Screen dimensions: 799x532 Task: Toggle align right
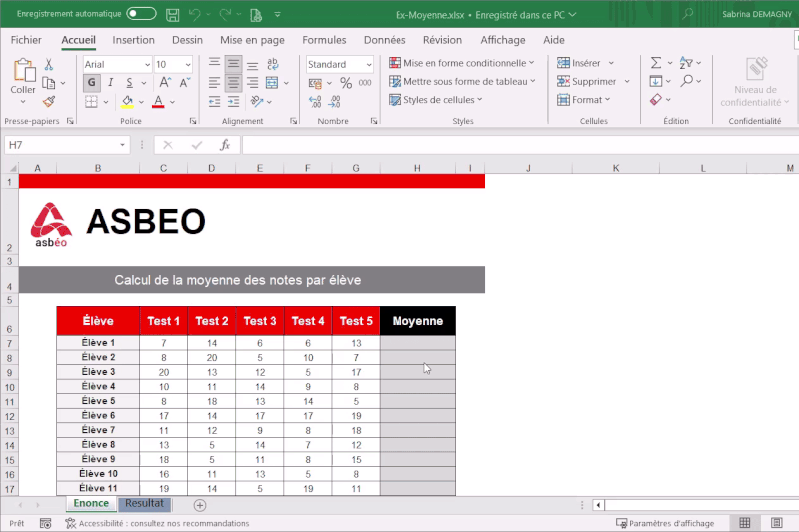[x=252, y=83]
